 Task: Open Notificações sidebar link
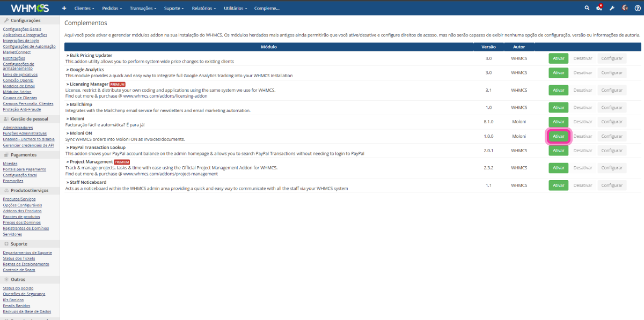tap(13, 58)
